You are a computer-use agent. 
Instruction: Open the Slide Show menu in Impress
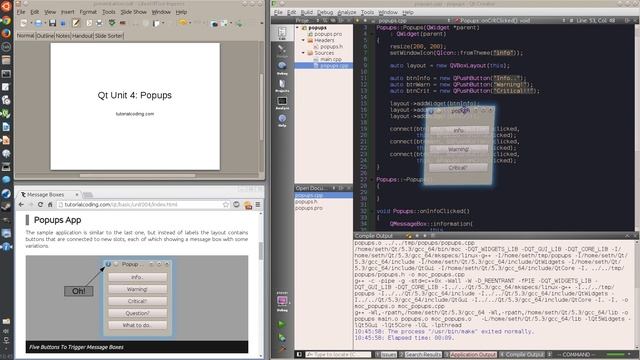[x=133, y=12]
